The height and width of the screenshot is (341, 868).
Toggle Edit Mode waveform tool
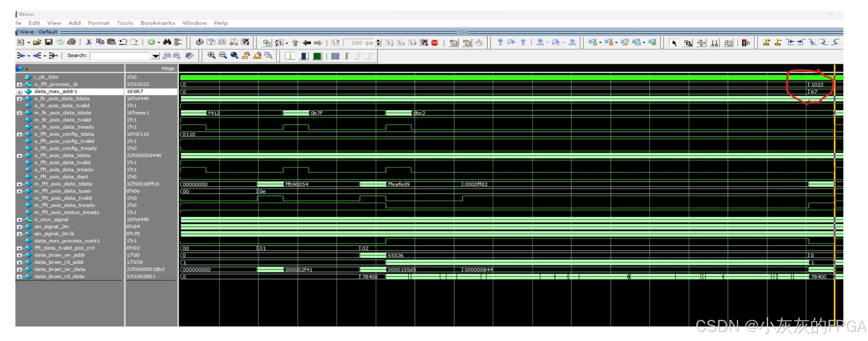(x=728, y=43)
